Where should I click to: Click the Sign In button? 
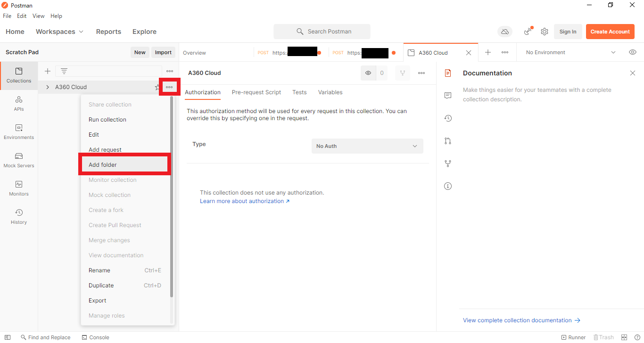568,32
